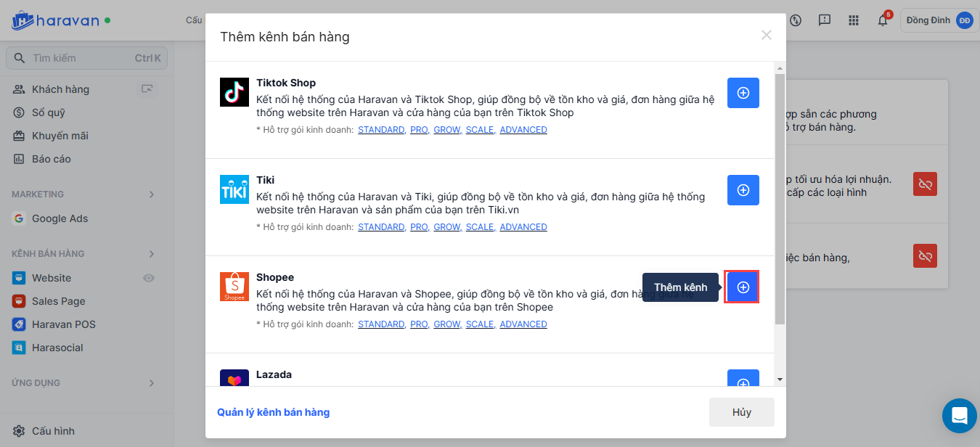This screenshot has width=980, height=447.
Task: Expand the Kênh bán hàng section arrow
Action: (152, 254)
